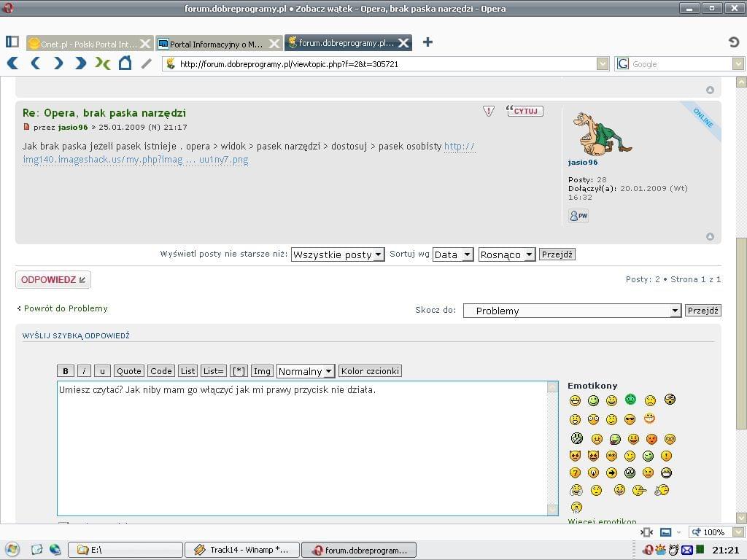Insert the black arrow emoticon

pyautogui.click(x=612, y=472)
